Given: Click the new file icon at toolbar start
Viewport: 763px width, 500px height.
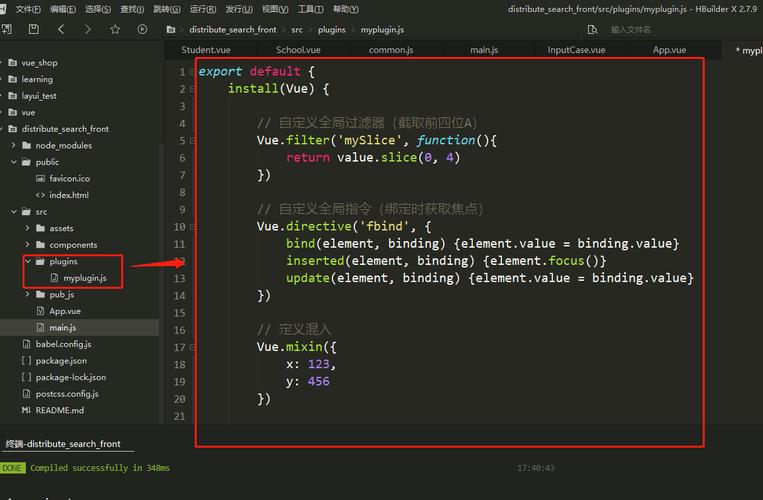Looking at the screenshot, I should coord(6,29).
